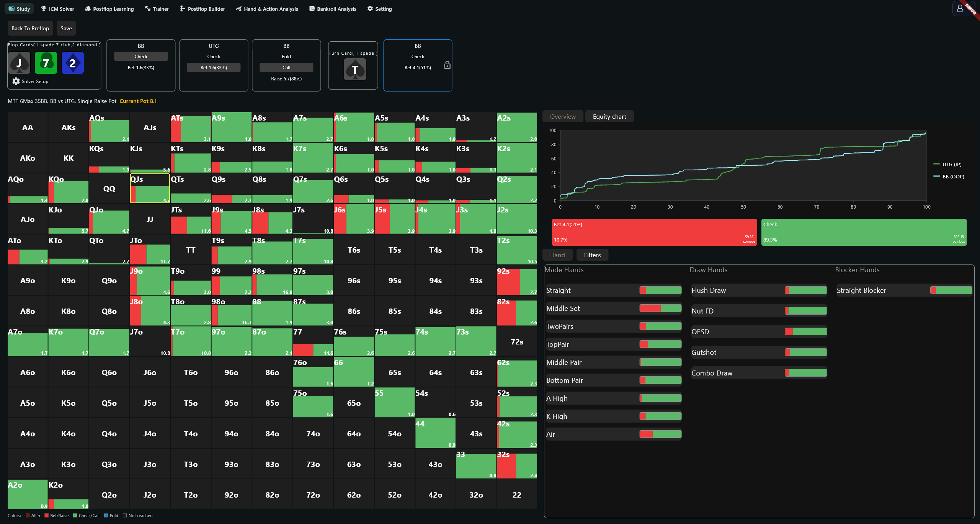Click the lock icon in BB action box
980x524 pixels.
click(447, 65)
